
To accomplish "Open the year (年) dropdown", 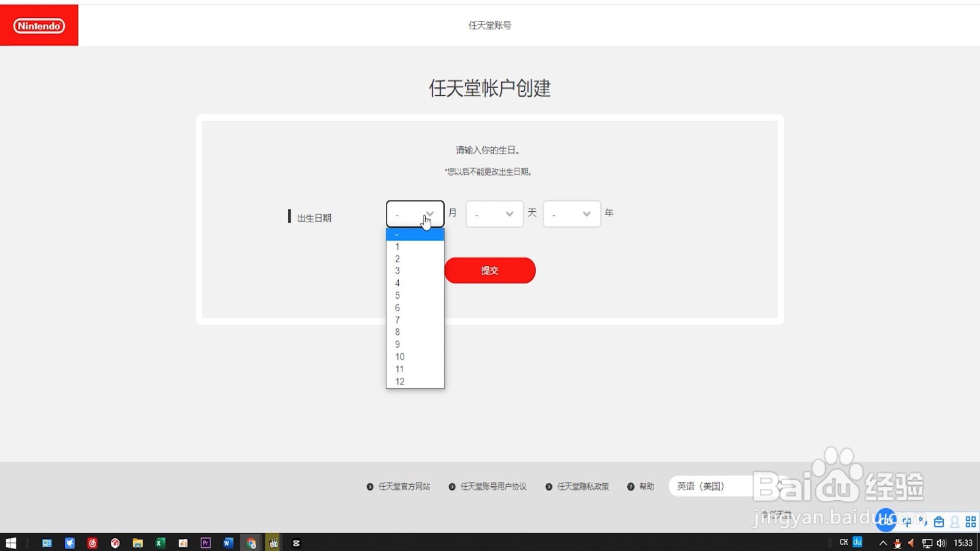I will tap(571, 214).
